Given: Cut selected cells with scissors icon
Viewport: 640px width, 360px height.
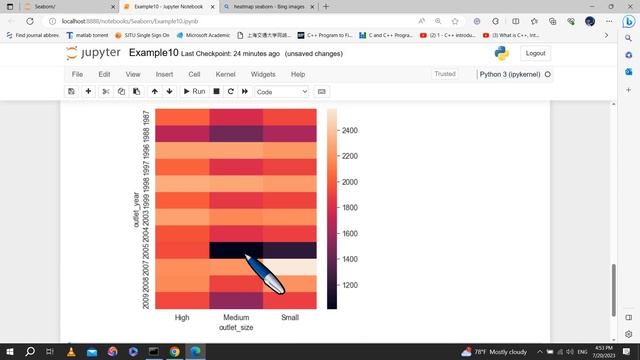Looking at the screenshot, I should tap(106, 91).
